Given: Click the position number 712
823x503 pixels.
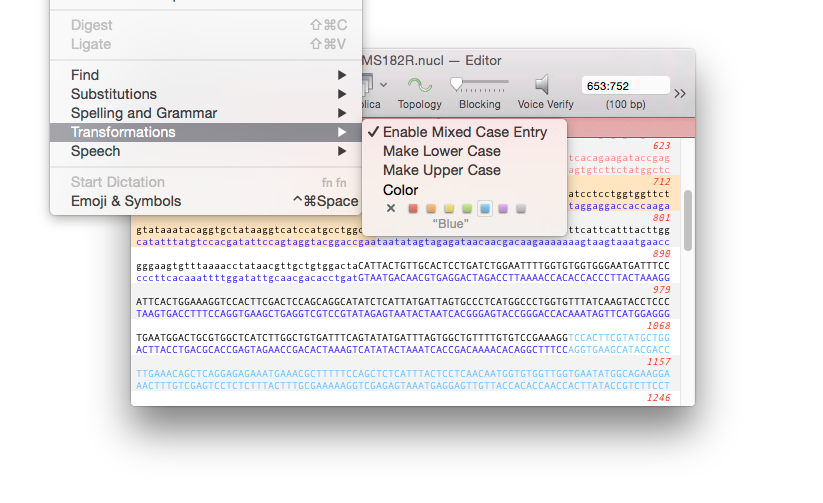Looking at the screenshot, I should click(x=661, y=182).
